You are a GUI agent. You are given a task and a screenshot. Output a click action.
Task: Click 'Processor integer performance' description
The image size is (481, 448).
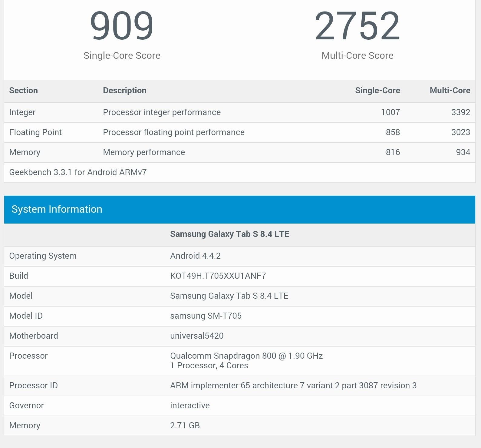(162, 112)
